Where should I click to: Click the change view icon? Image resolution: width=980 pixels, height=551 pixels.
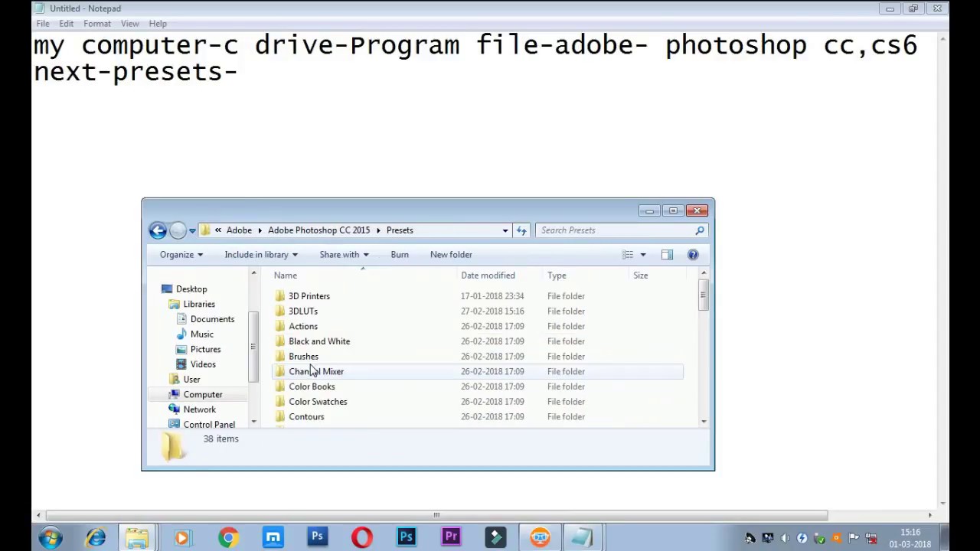click(x=628, y=255)
